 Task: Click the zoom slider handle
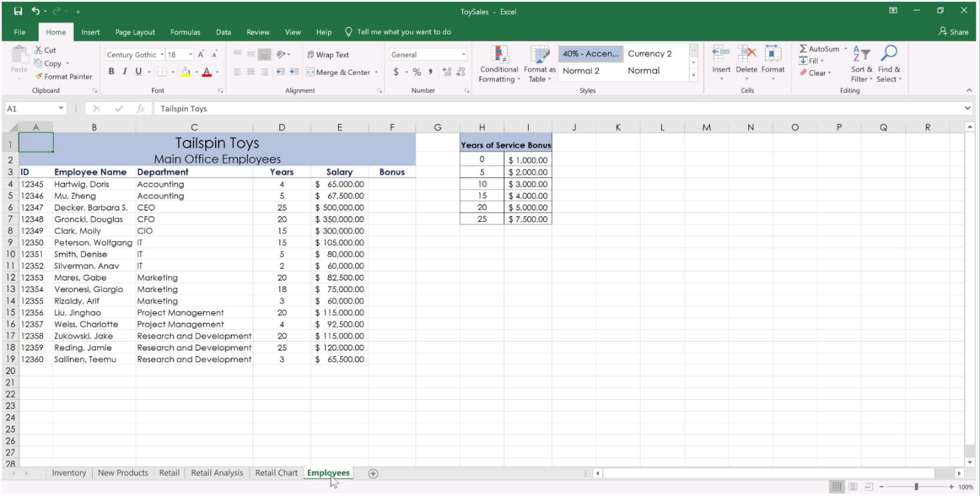click(916, 487)
